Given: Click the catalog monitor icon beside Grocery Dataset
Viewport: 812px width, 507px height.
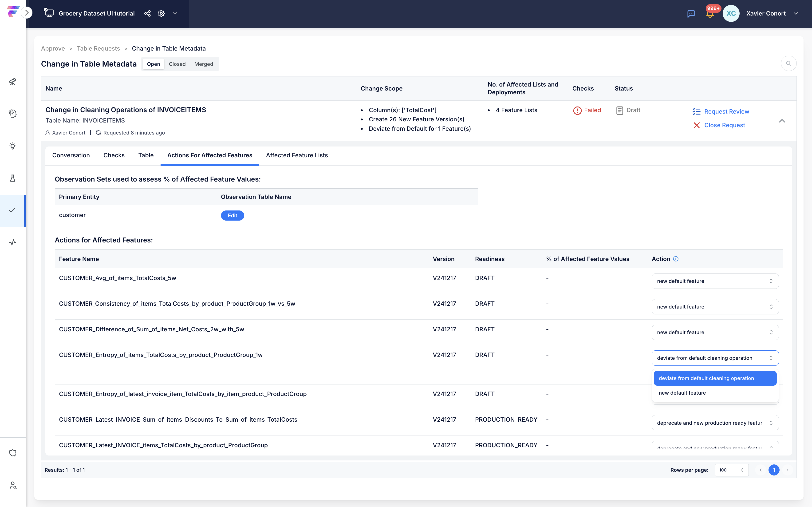Looking at the screenshot, I should [49, 13].
